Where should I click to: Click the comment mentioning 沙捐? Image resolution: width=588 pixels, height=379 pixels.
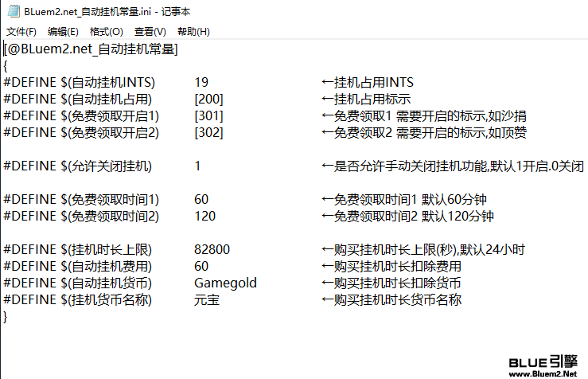[424, 116]
